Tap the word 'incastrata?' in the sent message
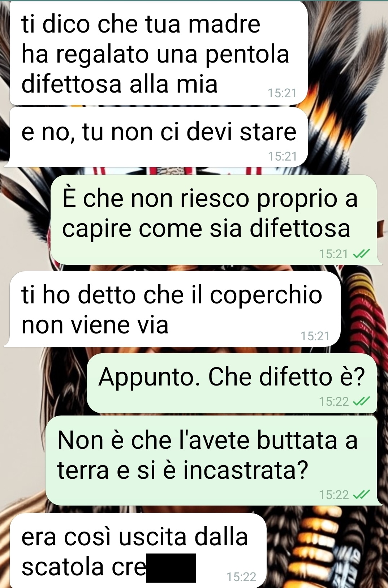The image size is (388, 588). [246, 470]
